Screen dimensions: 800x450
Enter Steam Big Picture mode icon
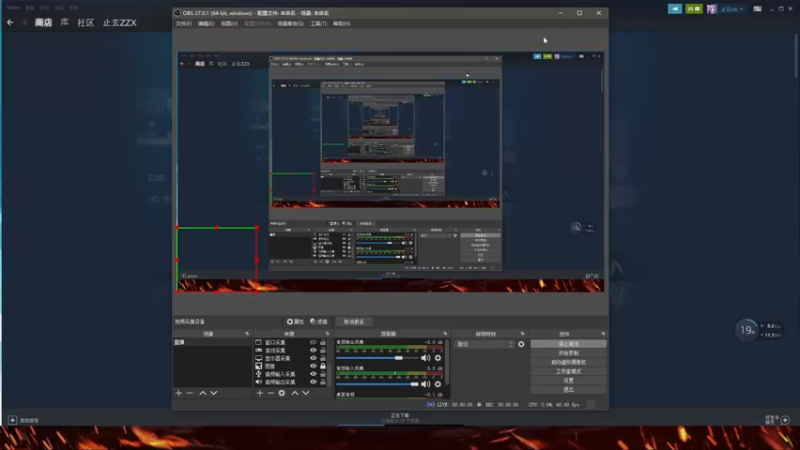pyautogui.click(x=758, y=9)
